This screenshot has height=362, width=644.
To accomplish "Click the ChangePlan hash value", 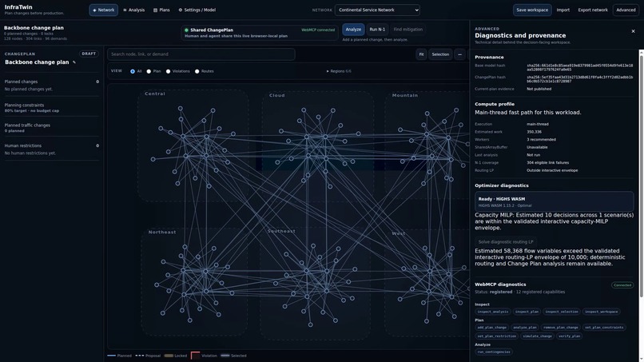I will 579,79.
